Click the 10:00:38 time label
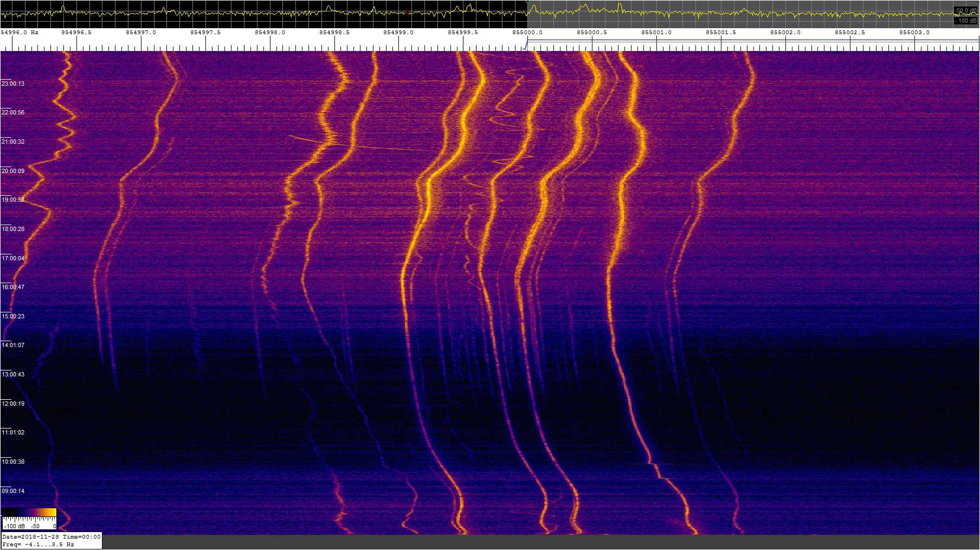This screenshot has width=980, height=550. click(13, 462)
